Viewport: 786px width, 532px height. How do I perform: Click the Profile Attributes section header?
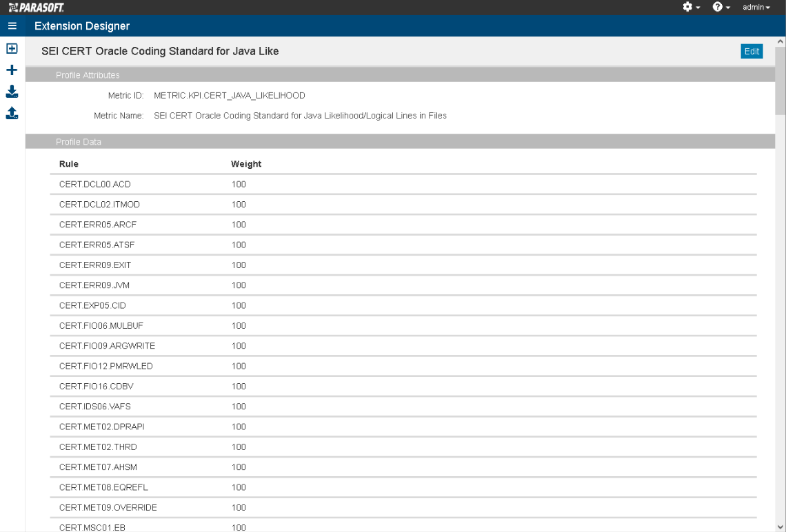pos(400,74)
